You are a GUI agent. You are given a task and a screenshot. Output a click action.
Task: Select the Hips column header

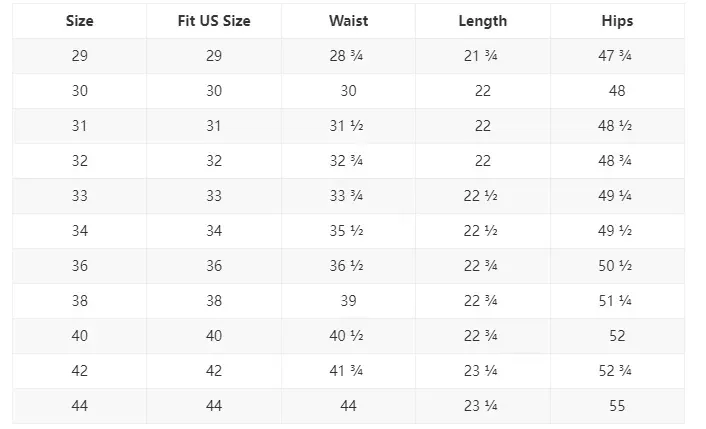(617, 21)
